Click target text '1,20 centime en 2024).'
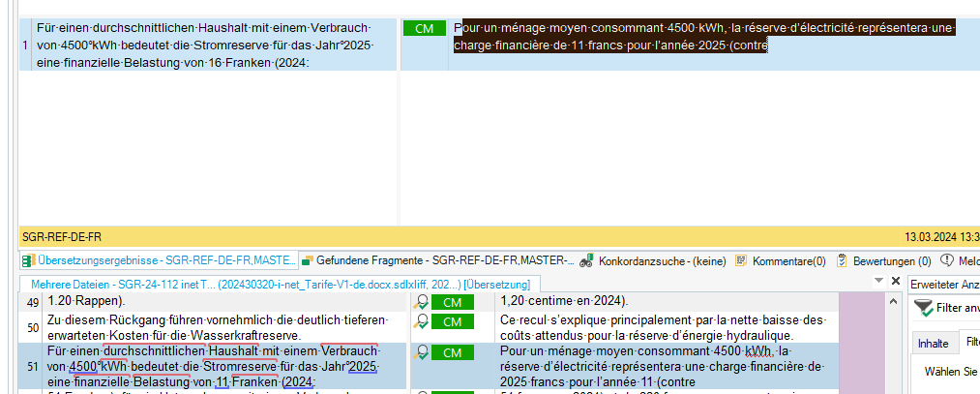 pyautogui.click(x=564, y=301)
